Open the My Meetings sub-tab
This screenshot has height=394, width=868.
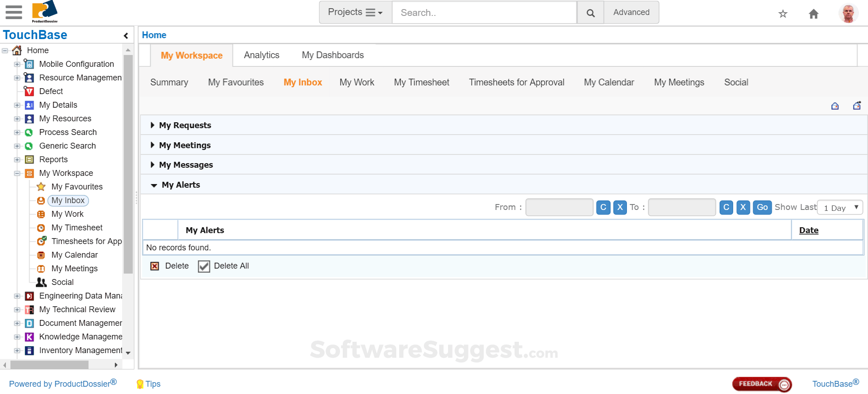(679, 82)
